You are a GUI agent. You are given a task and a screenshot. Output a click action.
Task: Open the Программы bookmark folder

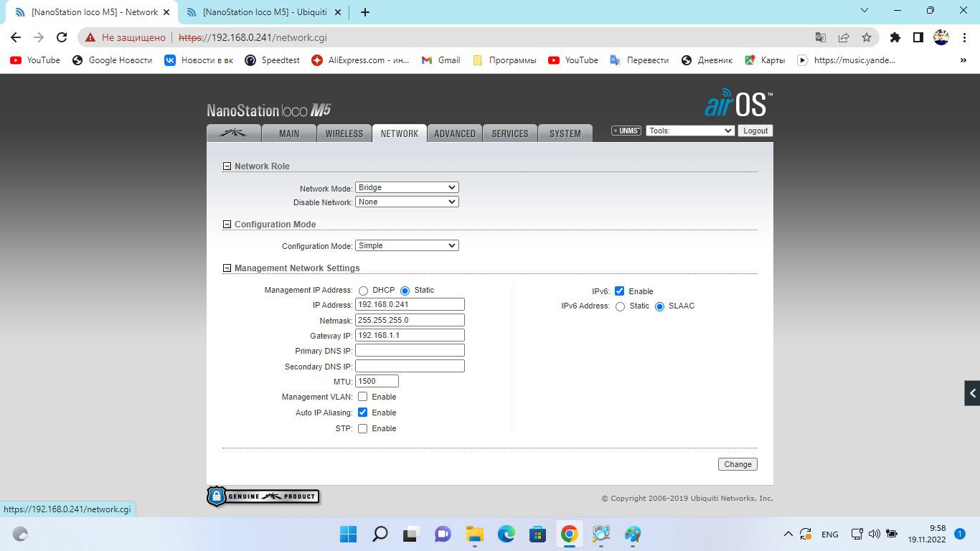(x=504, y=60)
